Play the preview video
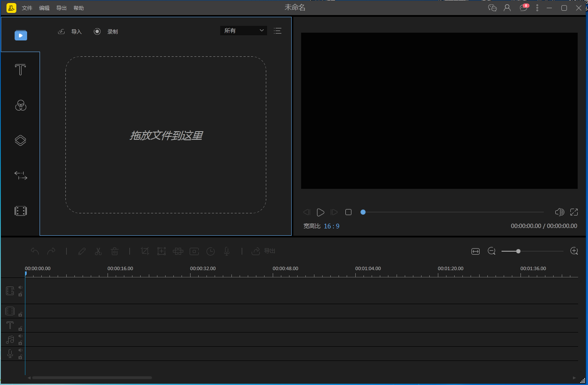The image size is (588, 385). [x=320, y=212]
